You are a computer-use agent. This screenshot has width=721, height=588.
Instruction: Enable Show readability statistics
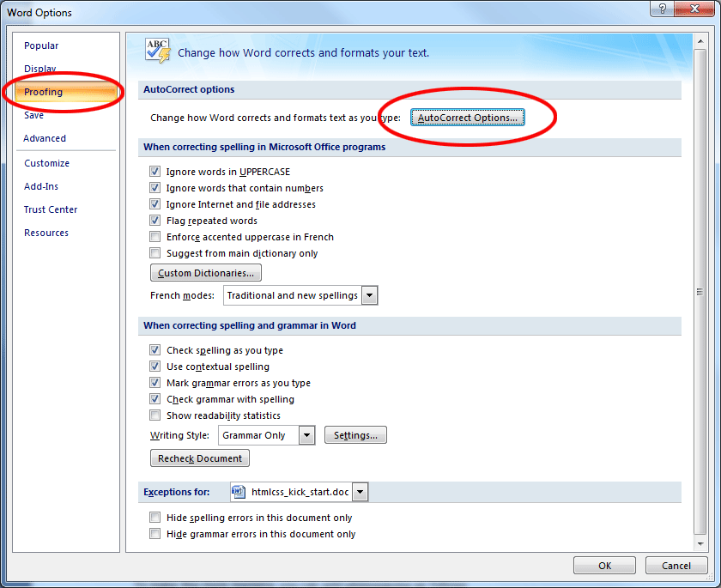[155, 415]
